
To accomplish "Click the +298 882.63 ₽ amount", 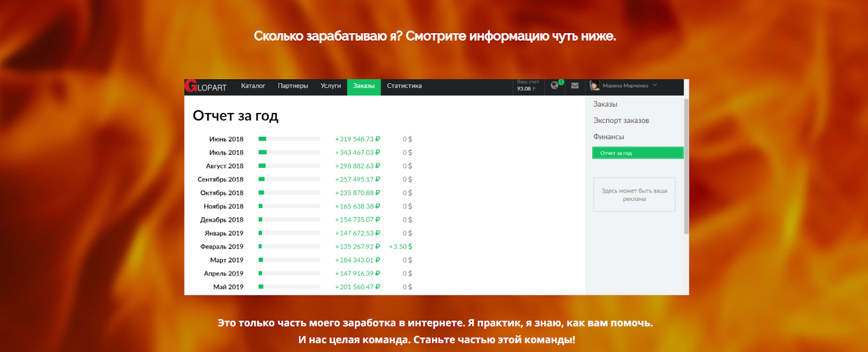I will [x=358, y=166].
